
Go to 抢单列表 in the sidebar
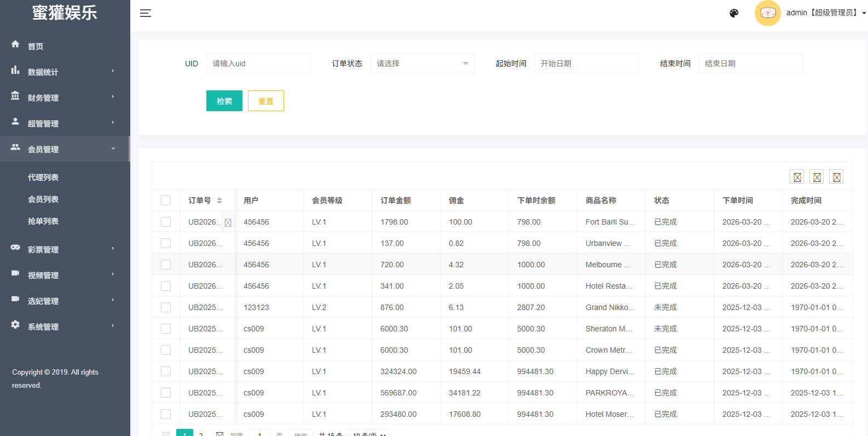click(43, 221)
